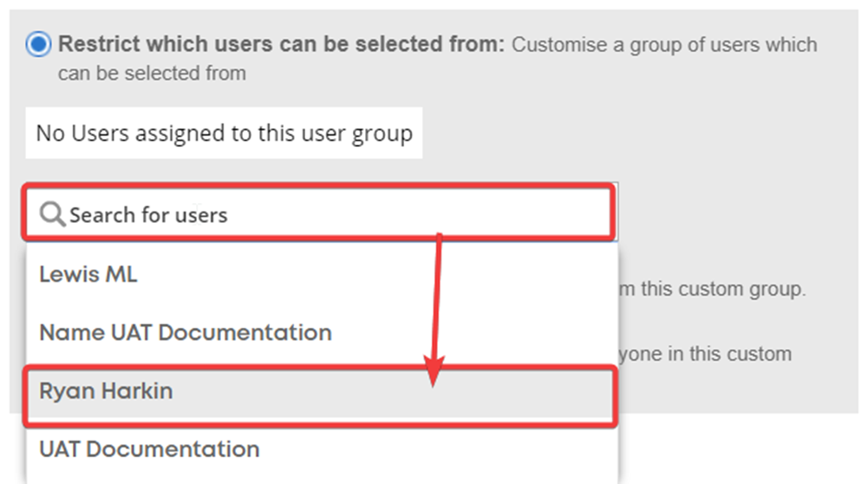Image resolution: width=868 pixels, height=484 pixels.
Task: Click blank dropdown area right of Lewis ML
Action: pyautogui.click(x=376, y=274)
